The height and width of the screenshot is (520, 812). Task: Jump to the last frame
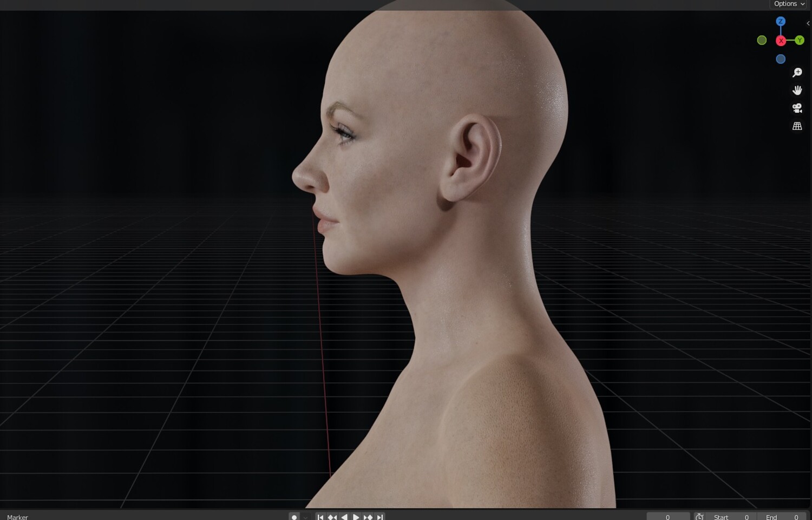(380, 517)
